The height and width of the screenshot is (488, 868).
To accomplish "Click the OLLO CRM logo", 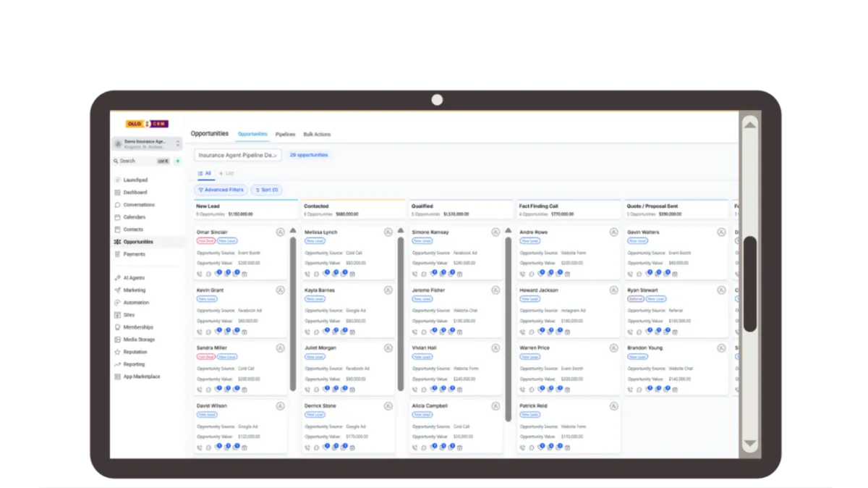I will 147,124.
